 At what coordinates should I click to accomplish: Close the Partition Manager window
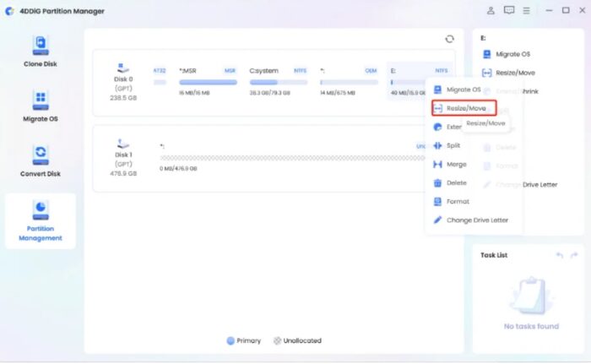pos(583,11)
